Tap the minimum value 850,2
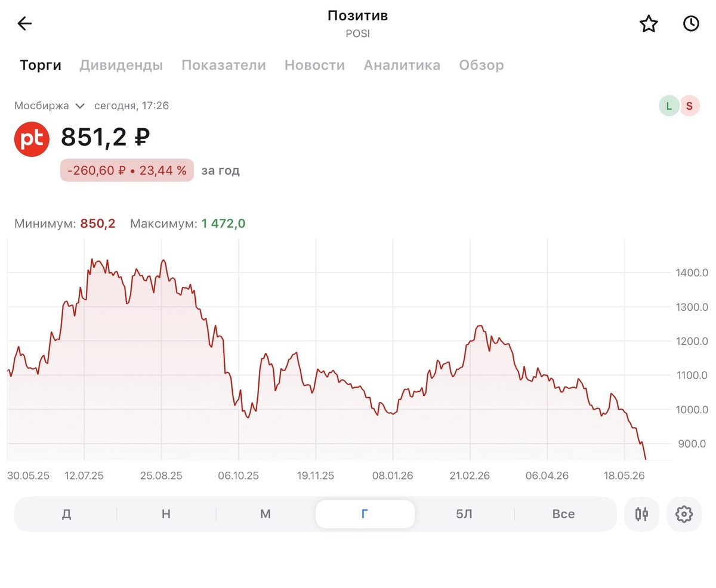This screenshot has width=716, height=588. 98,224
